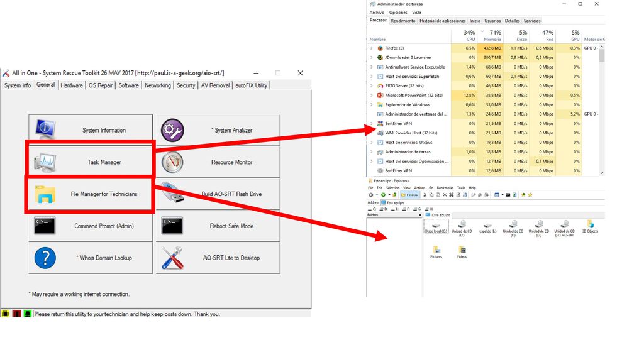The image size is (644, 362).
Task: Click AiO-SRT Lite to Desktop
Action: 218,258
